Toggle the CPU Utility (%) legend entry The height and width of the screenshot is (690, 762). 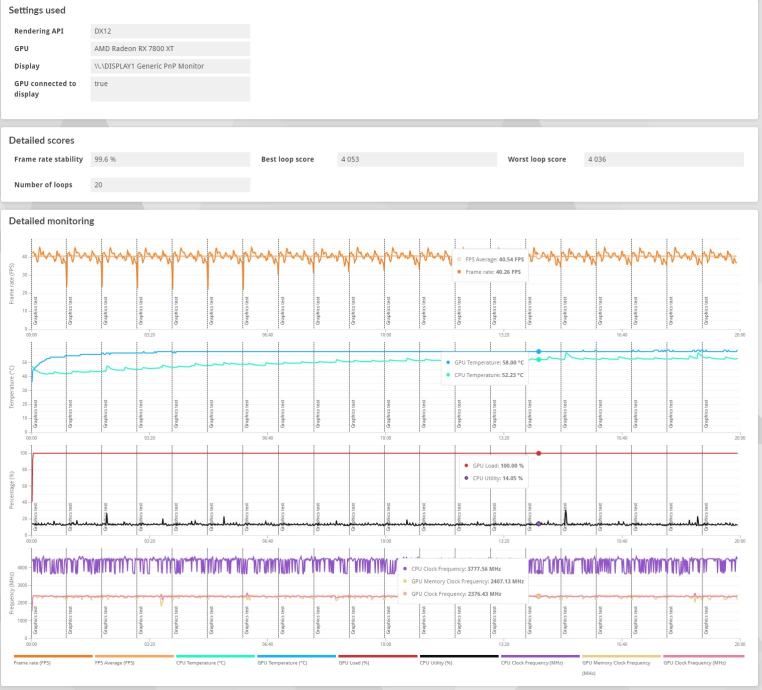click(459, 660)
